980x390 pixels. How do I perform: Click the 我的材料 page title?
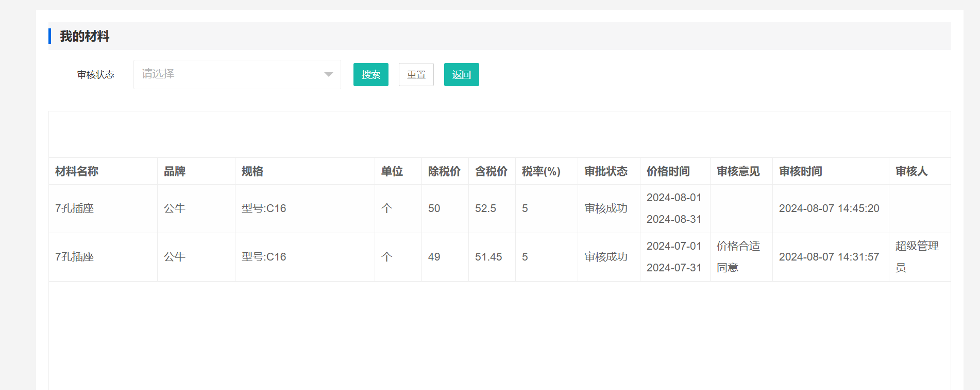click(x=85, y=36)
